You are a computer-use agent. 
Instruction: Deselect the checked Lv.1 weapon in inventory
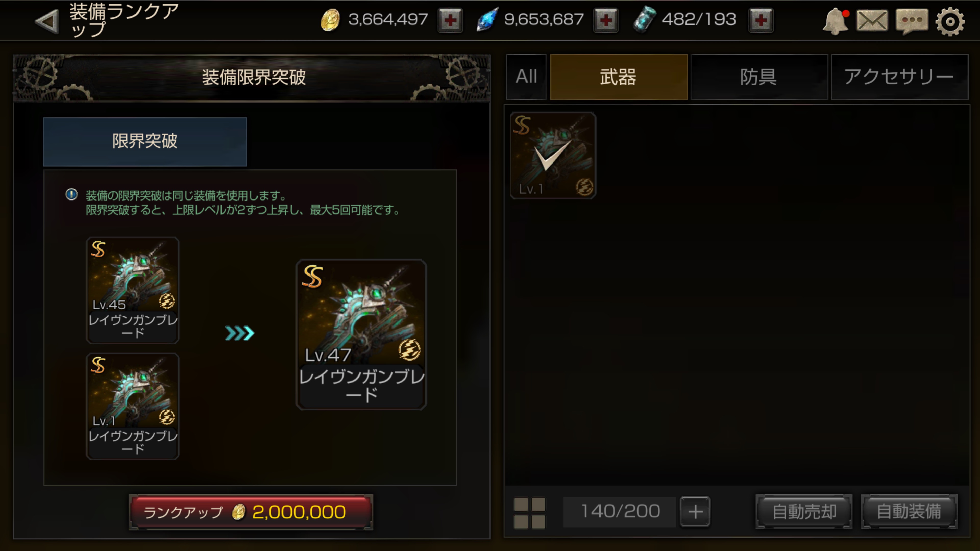click(x=553, y=155)
